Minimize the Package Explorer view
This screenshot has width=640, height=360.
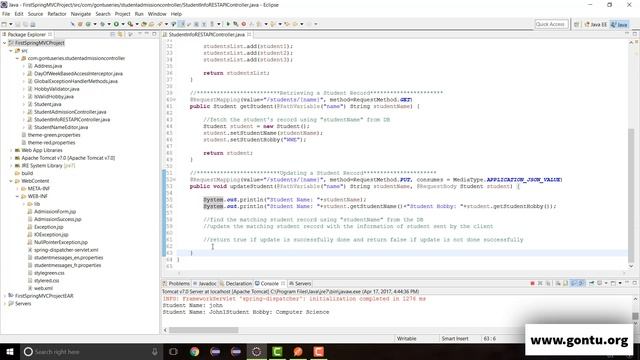pos(147,34)
